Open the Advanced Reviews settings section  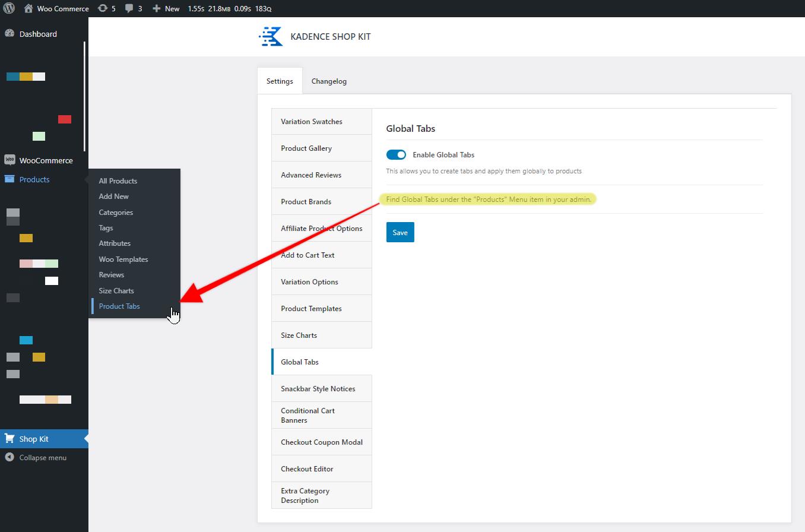pos(311,175)
